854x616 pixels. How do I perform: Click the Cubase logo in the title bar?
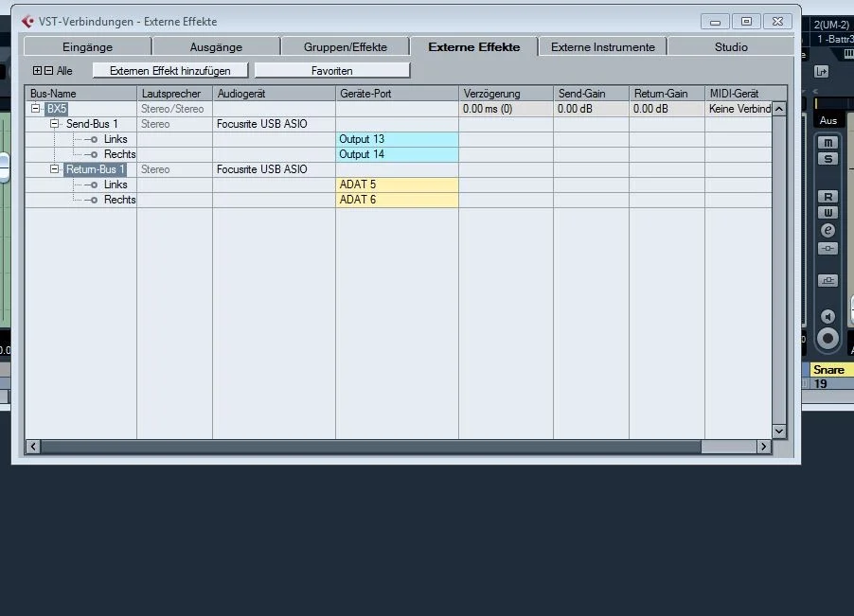pyautogui.click(x=27, y=21)
